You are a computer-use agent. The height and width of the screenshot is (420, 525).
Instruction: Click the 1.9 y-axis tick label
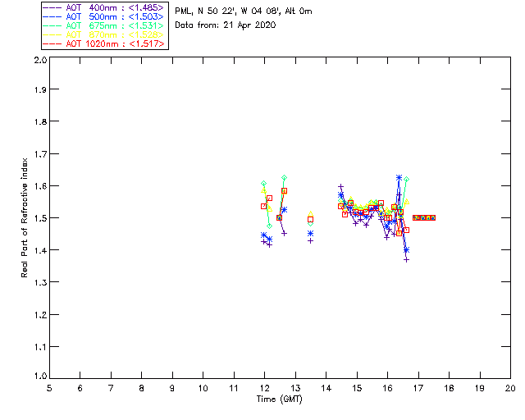[40, 89]
